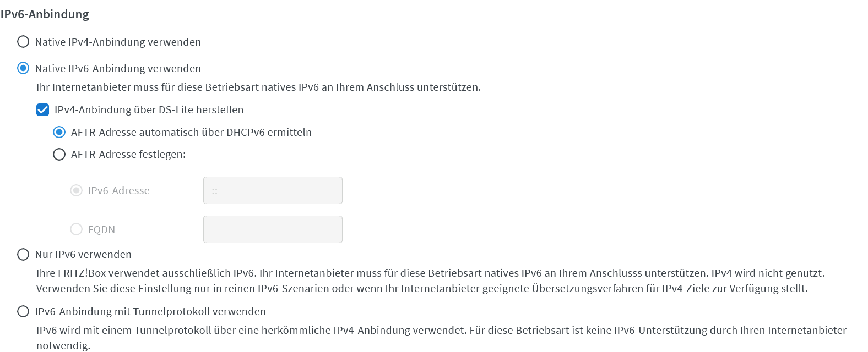Click the IPv6-Anbindung section heading
This screenshot has width=868, height=352.
(x=45, y=14)
